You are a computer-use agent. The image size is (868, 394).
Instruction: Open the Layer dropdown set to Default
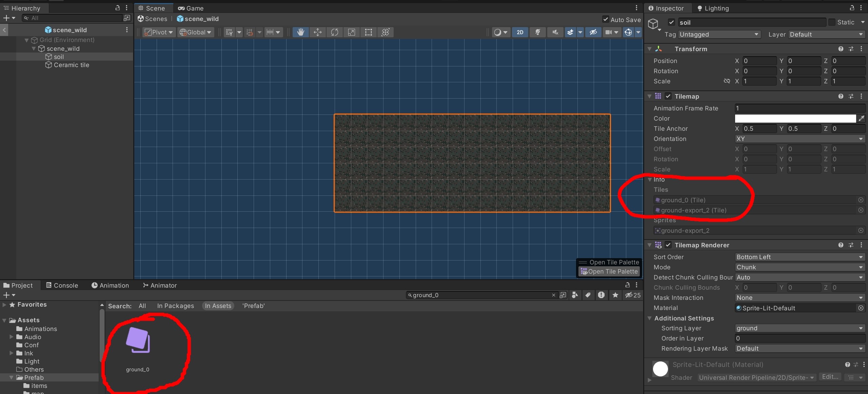(826, 34)
